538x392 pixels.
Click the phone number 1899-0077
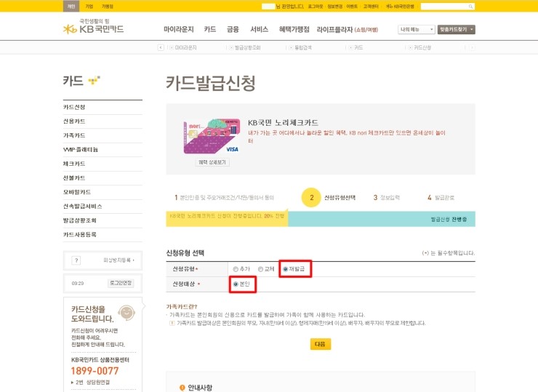point(95,371)
